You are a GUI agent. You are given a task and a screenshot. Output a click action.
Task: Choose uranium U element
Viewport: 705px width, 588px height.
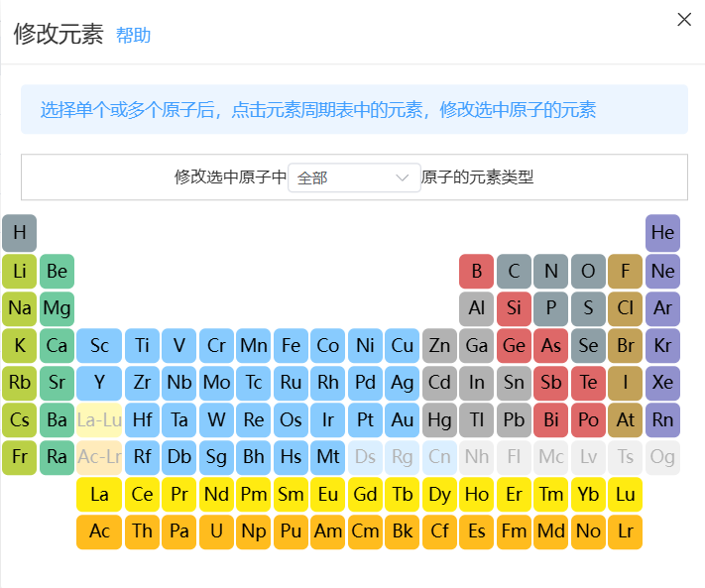click(216, 532)
